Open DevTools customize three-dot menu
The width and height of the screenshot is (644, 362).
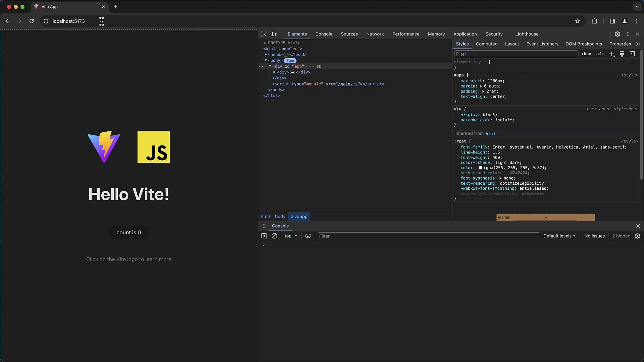pos(628,34)
